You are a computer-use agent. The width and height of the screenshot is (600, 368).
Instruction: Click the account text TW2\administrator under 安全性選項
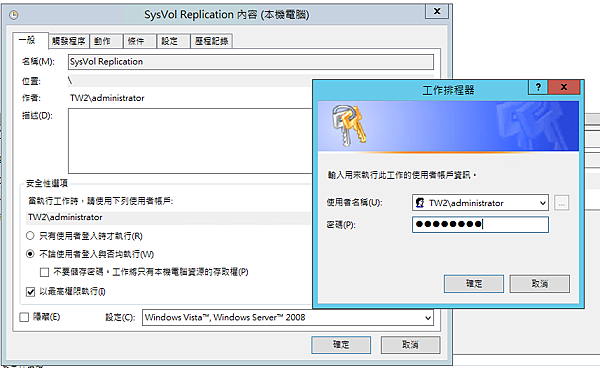click(65, 217)
